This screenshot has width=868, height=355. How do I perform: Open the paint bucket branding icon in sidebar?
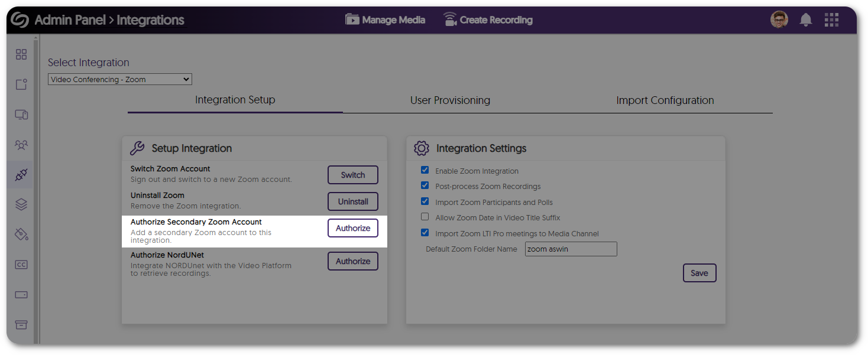click(x=21, y=234)
